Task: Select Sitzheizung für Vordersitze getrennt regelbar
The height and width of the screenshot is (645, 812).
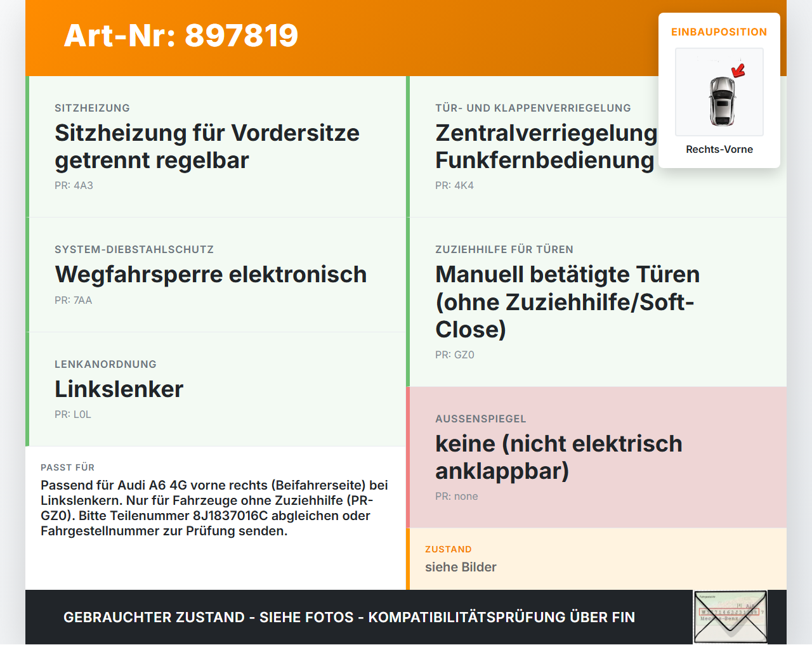Action: 207,147
